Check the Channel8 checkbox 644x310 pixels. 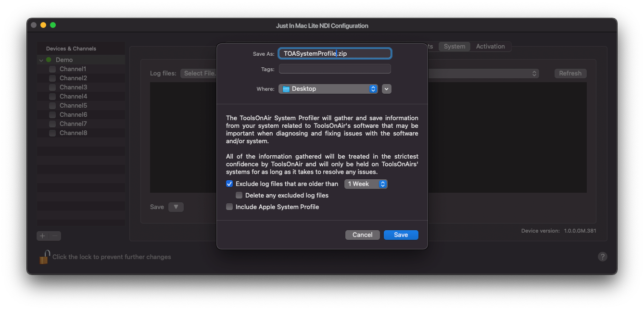(52, 133)
